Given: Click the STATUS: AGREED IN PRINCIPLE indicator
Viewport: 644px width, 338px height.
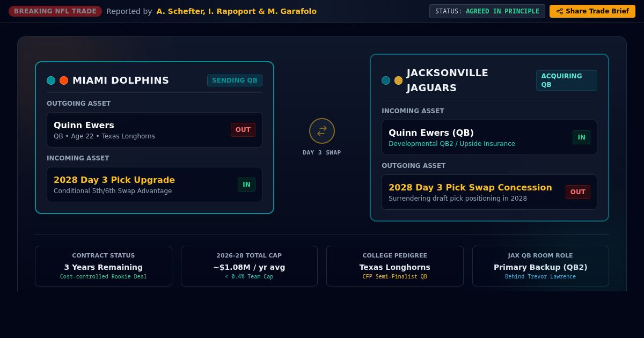Looking at the screenshot, I should pos(487,11).
